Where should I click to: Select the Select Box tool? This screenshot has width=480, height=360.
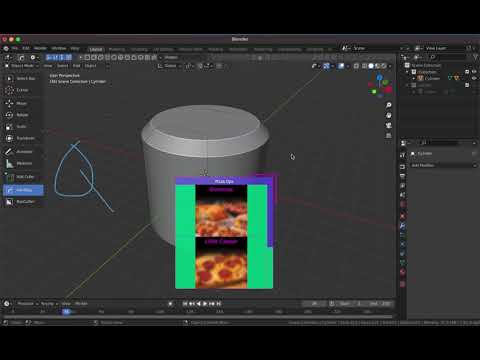[x=21, y=78]
